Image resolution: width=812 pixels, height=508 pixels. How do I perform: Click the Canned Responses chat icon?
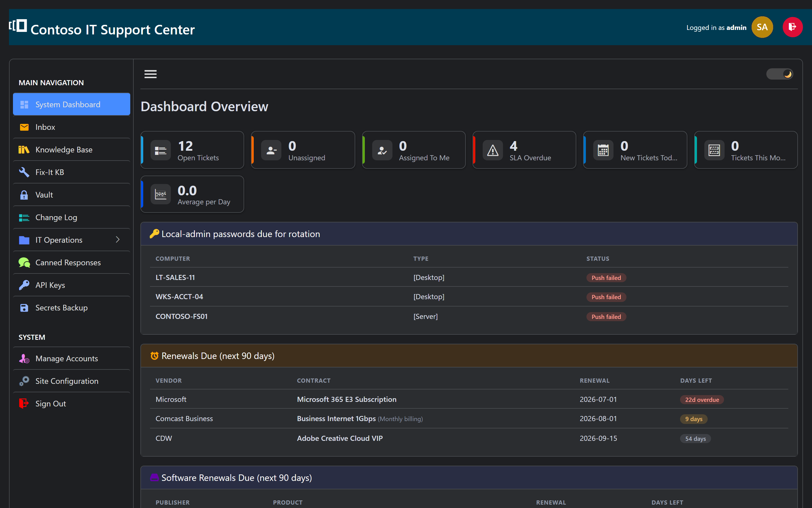[24, 262]
